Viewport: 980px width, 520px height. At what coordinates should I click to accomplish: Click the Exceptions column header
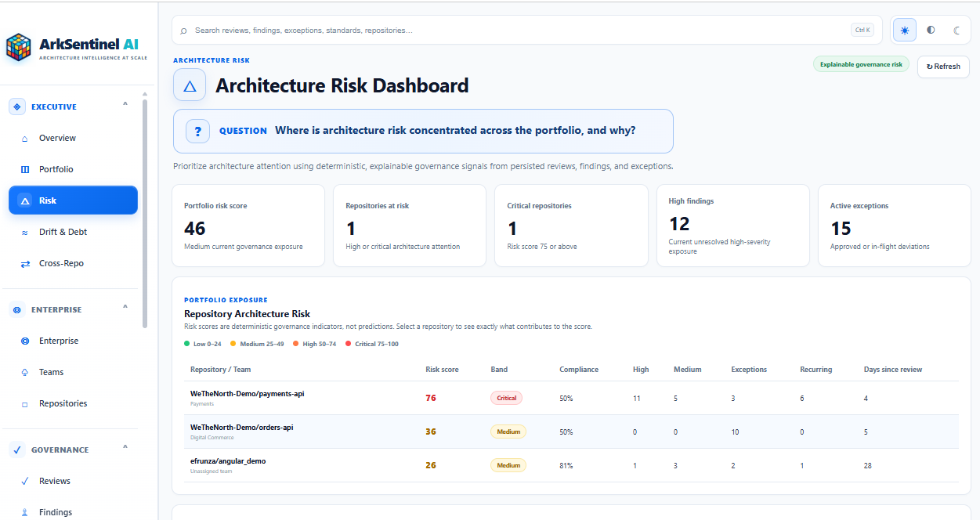749,369
